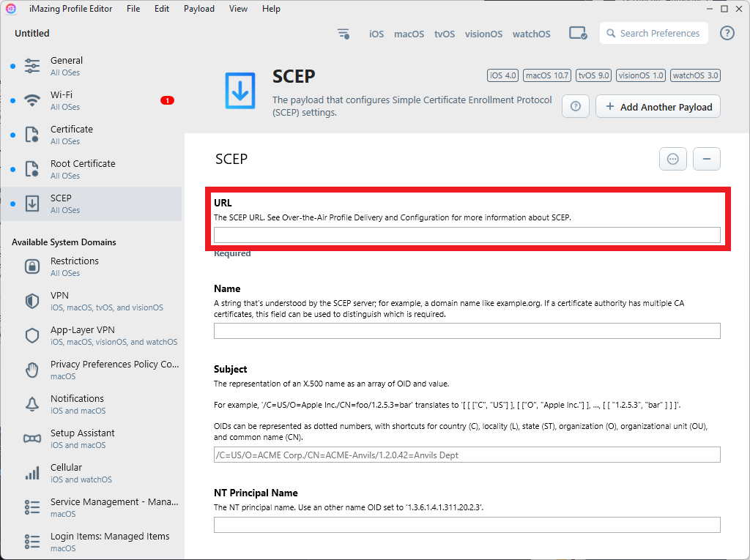Click Available System Domains heading
Viewport: 750px width, 560px height.
tap(64, 242)
